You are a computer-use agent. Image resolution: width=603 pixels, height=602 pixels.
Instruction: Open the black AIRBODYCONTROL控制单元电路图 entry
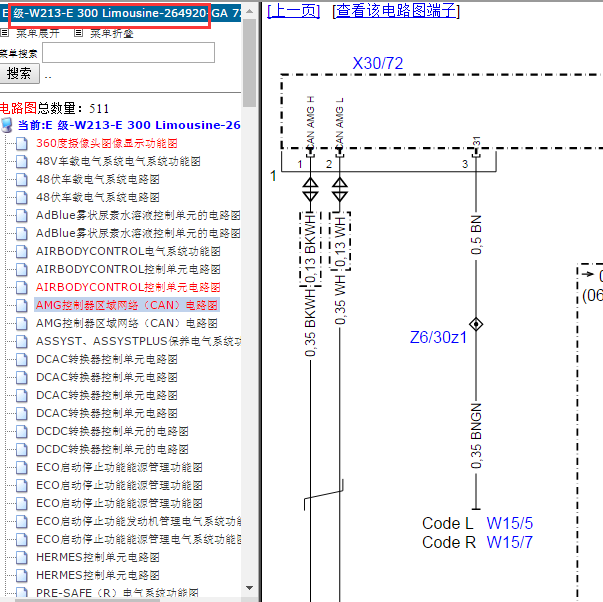[x=128, y=269]
